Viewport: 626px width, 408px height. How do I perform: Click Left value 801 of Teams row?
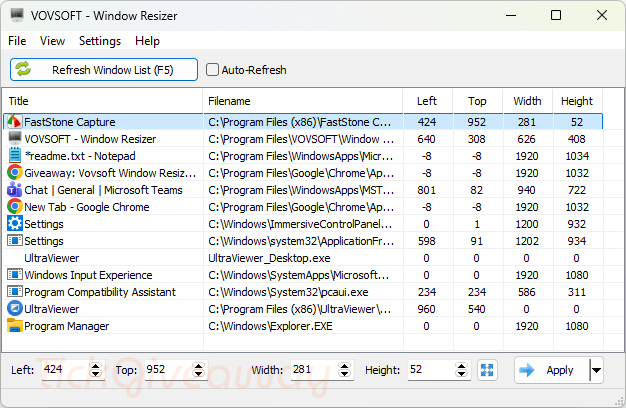click(x=426, y=190)
